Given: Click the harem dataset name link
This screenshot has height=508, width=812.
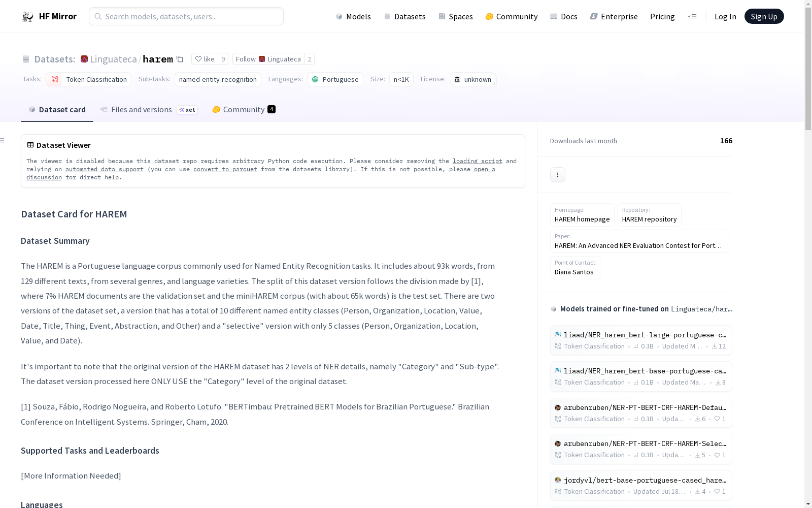Looking at the screenshot, I should click(158, 59).
